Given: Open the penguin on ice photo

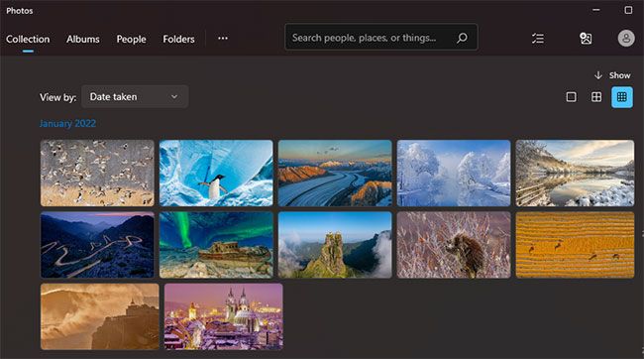Looking at the screenshot, I should 216,173.
